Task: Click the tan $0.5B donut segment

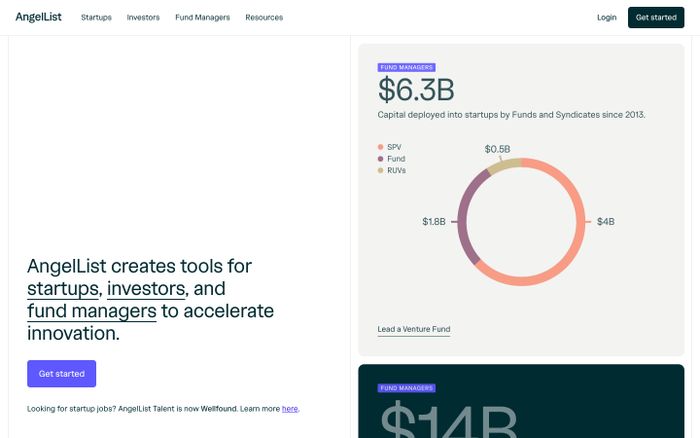Action: [x=505, y=166]
